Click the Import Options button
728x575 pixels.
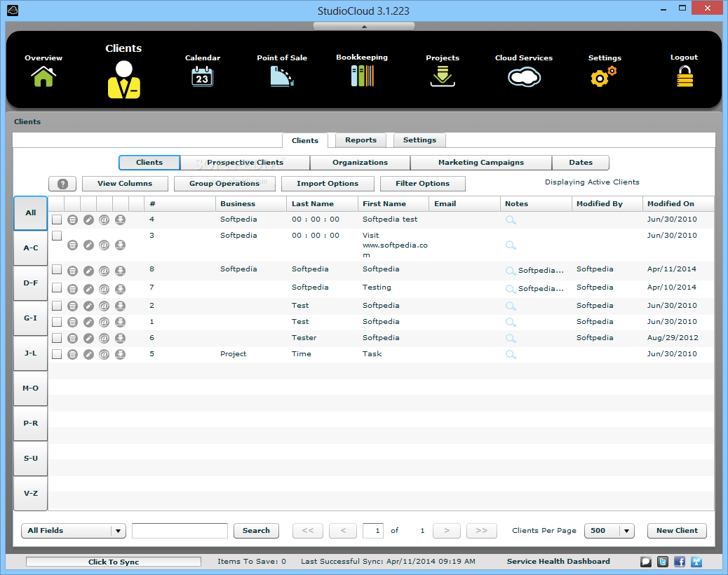click(328, 184)
